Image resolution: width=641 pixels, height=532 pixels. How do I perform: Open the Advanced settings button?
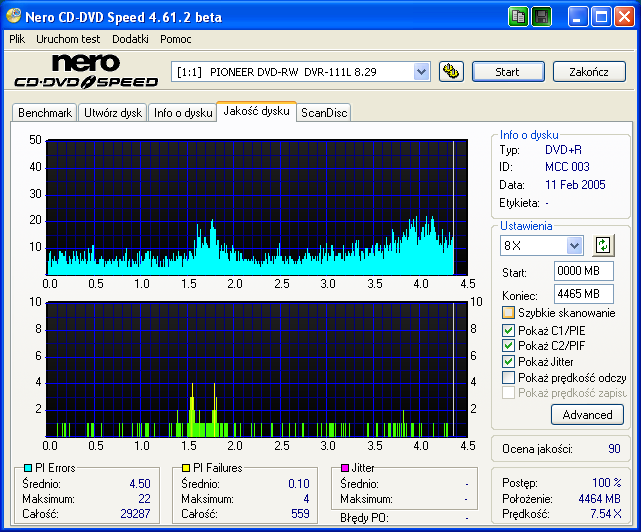587,415
